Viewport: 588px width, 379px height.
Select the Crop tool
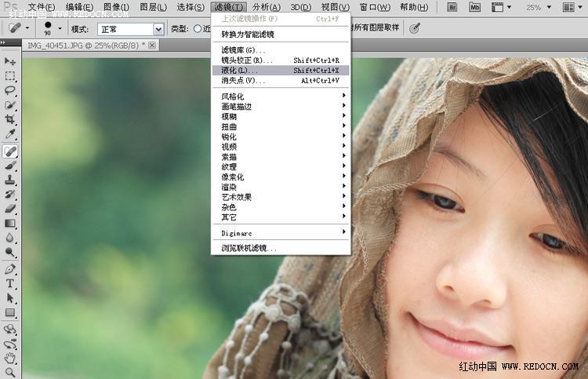click(10, 120)
